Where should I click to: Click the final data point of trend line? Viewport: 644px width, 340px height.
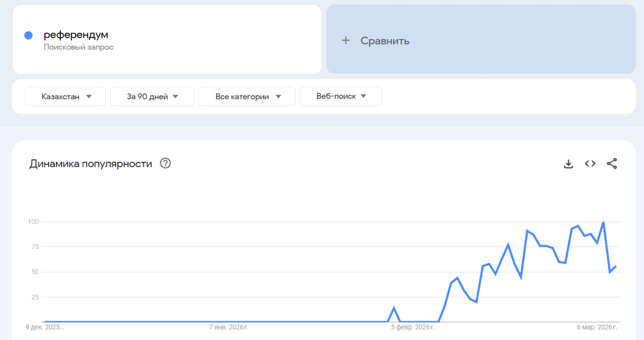pos(616,266)
